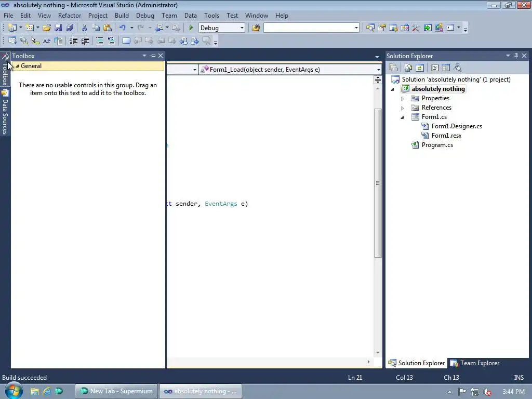Open the Tools menu
Image resolution: width=532 pixels, height=399 pixels.
pos(211,16)
